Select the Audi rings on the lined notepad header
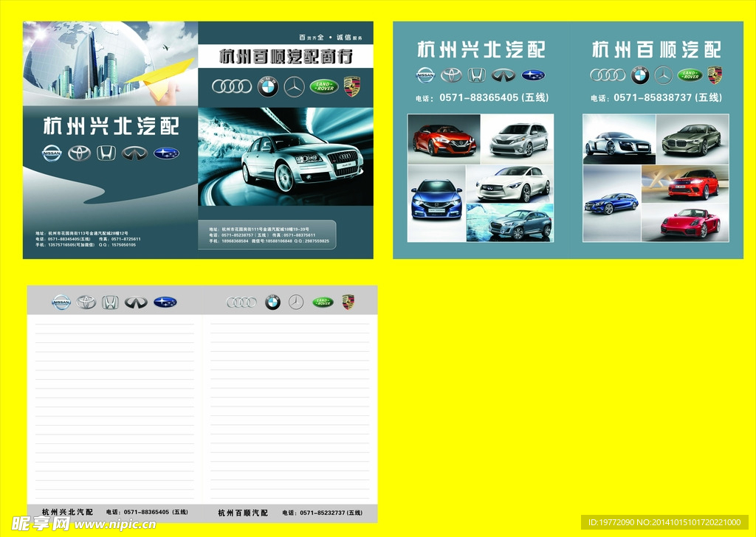 click(x=241, y=302)
